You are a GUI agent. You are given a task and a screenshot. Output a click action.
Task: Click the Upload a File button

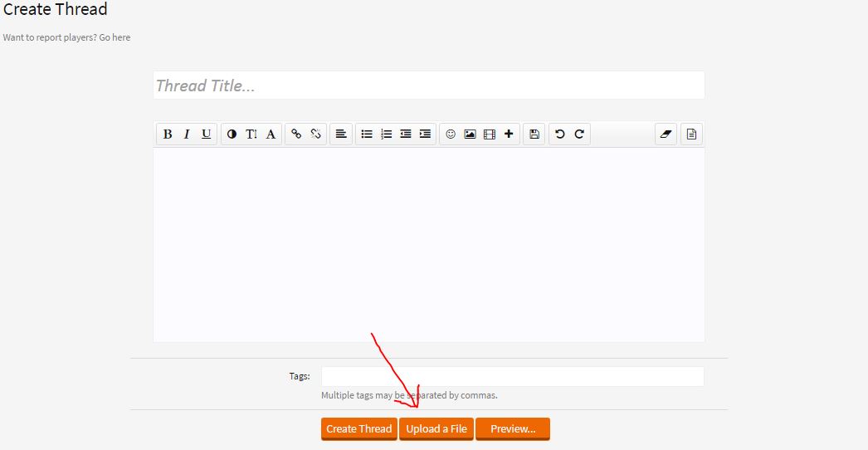pos(436,429)
